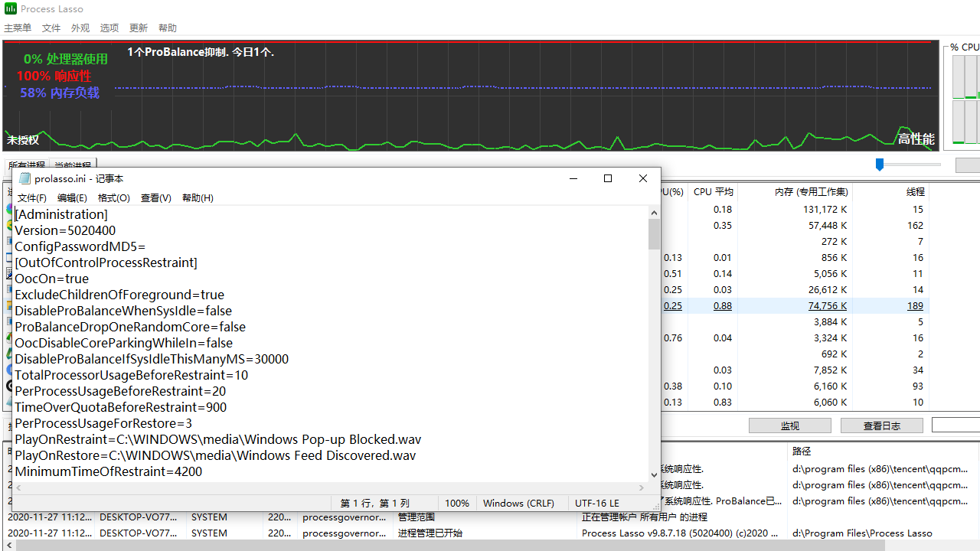980x551 pixels.
Task: Open the 选项 menu in Process Lasso
Action: [109, 28]
